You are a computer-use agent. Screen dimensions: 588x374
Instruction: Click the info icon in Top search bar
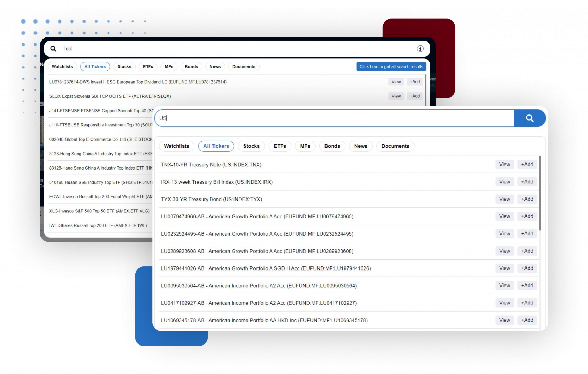[420, 49]
